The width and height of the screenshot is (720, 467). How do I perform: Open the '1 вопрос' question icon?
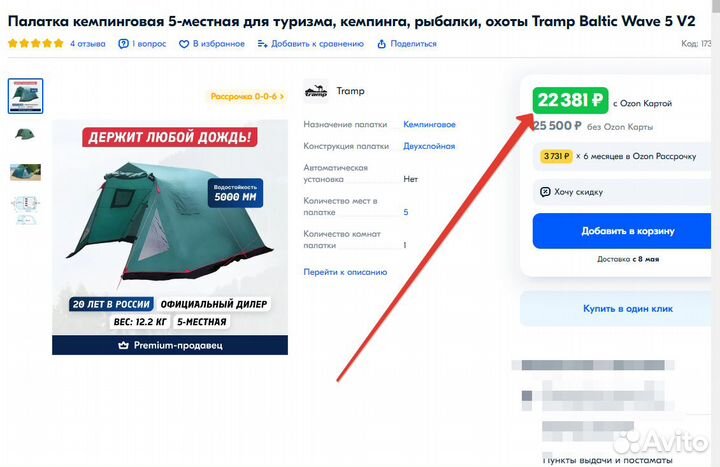[x=123, y=44]
